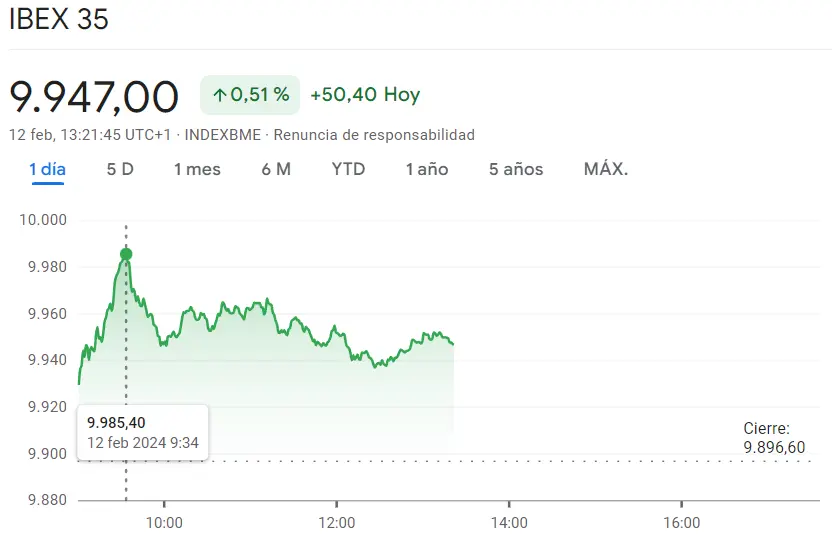Switch to the 5 D range
Viewport: 832px width, 541px height.
[x=120, y=169]
